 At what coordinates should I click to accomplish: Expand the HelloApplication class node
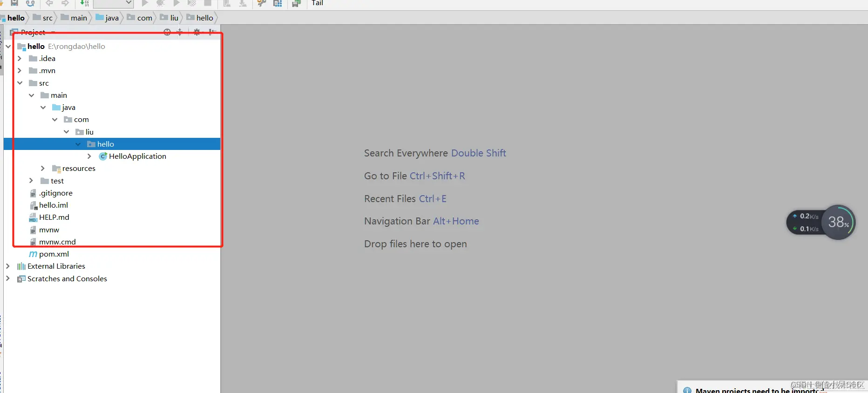tap(89, 156)
